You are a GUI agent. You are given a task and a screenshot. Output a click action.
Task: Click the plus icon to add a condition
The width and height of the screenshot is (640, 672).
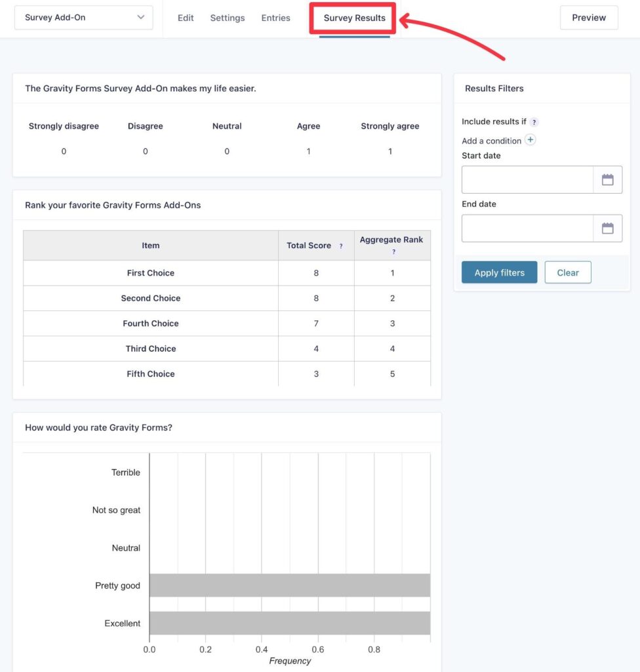(530, 139)
